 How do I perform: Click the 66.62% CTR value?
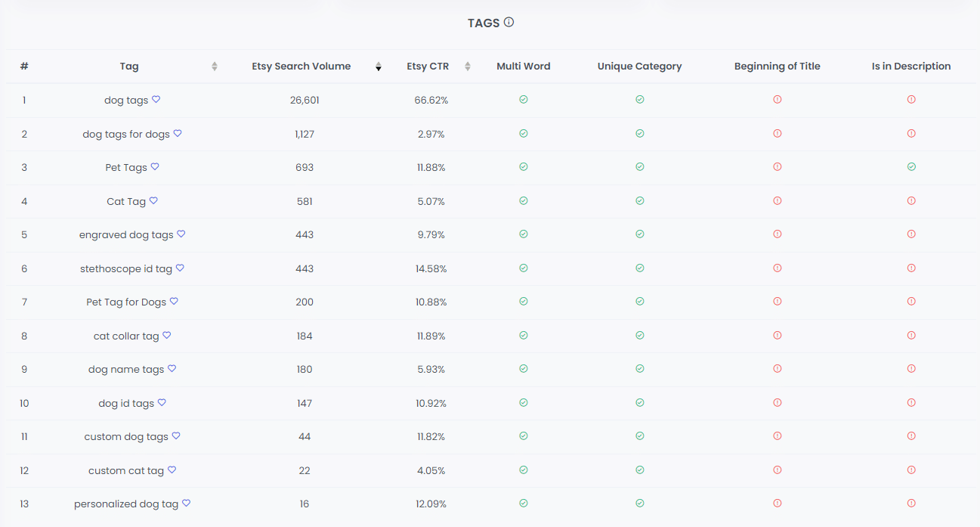431,100
